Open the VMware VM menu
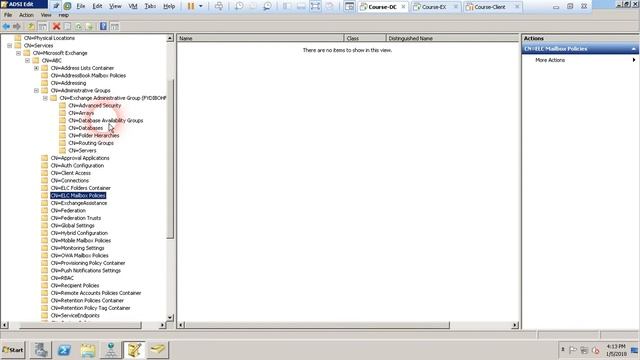Screen dimensions: 640x360 [133, 6]
